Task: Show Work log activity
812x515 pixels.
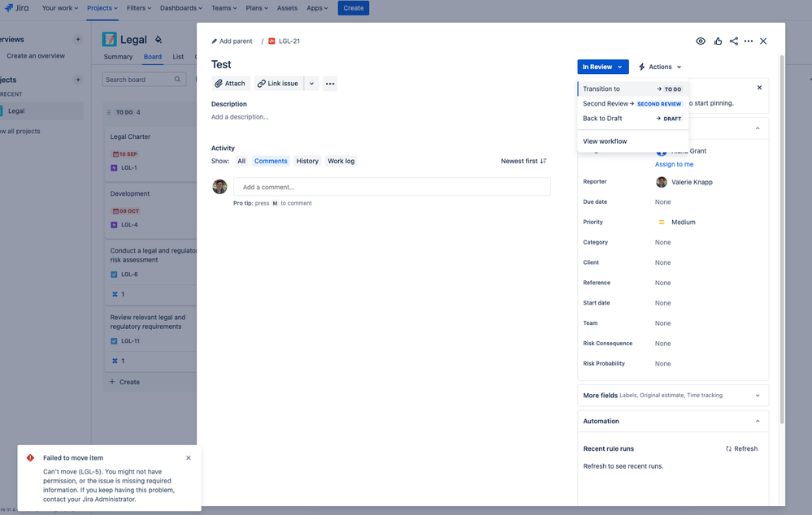Action: 341,161
